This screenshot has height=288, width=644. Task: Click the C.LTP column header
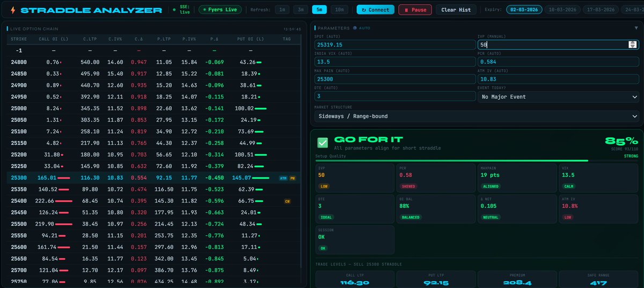click(x=90, y=39)
